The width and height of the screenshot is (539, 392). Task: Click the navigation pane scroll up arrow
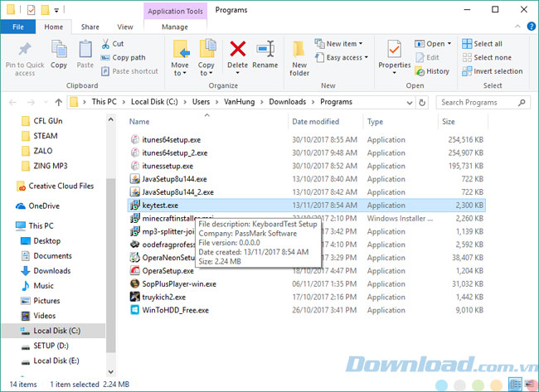pos(110,120)
